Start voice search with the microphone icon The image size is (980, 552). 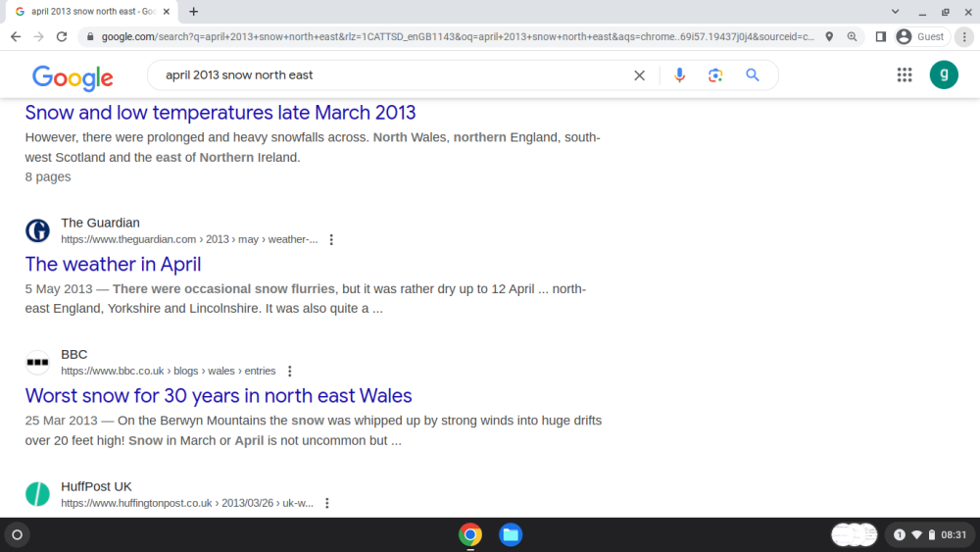click(679, 75)
